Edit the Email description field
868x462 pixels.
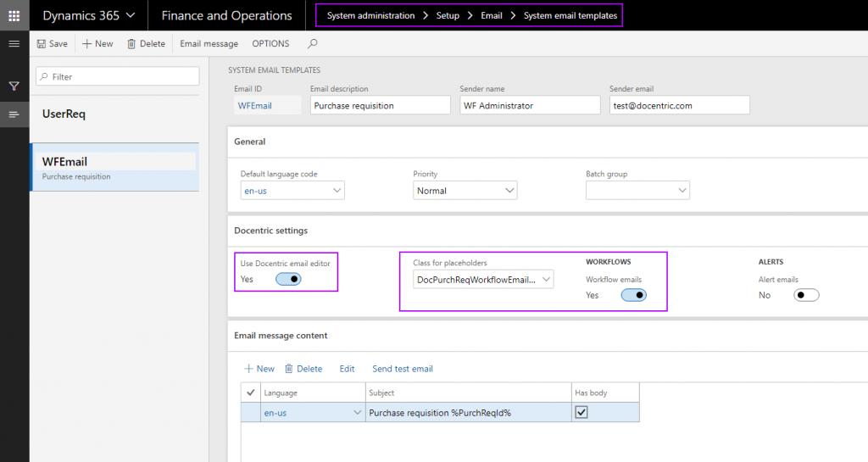point(381,105)
